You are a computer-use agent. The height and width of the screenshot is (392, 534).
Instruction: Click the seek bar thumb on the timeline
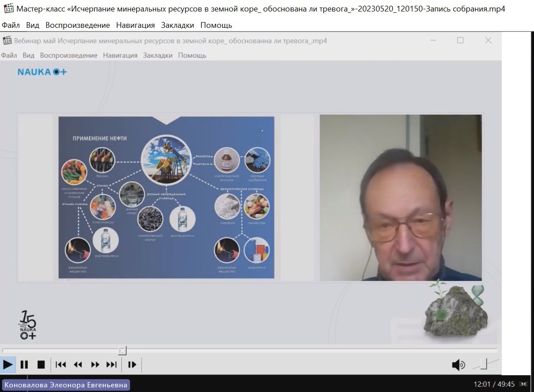tap(123, 351)
